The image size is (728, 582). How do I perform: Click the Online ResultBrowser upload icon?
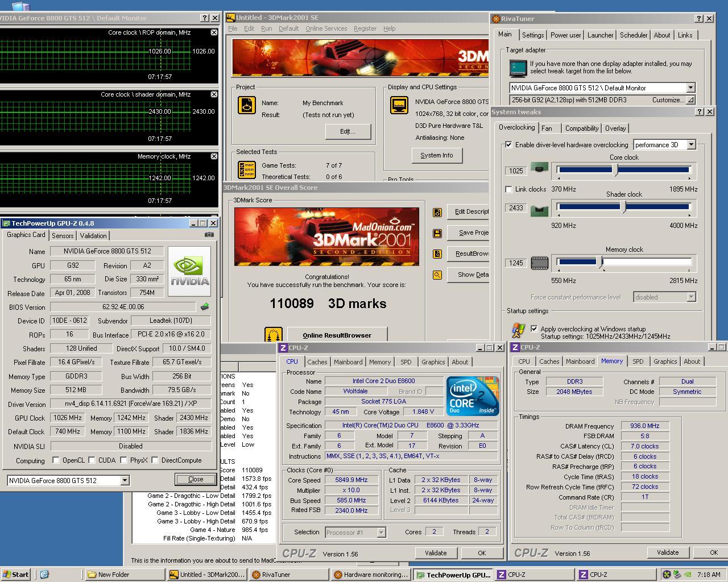pyautogui.click(x=274, y=335)
